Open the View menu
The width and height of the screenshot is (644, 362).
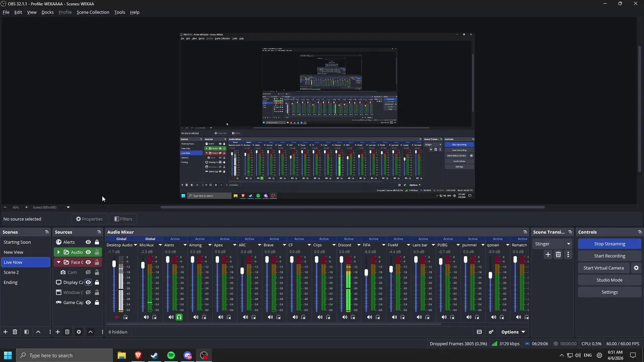[32, 12]
